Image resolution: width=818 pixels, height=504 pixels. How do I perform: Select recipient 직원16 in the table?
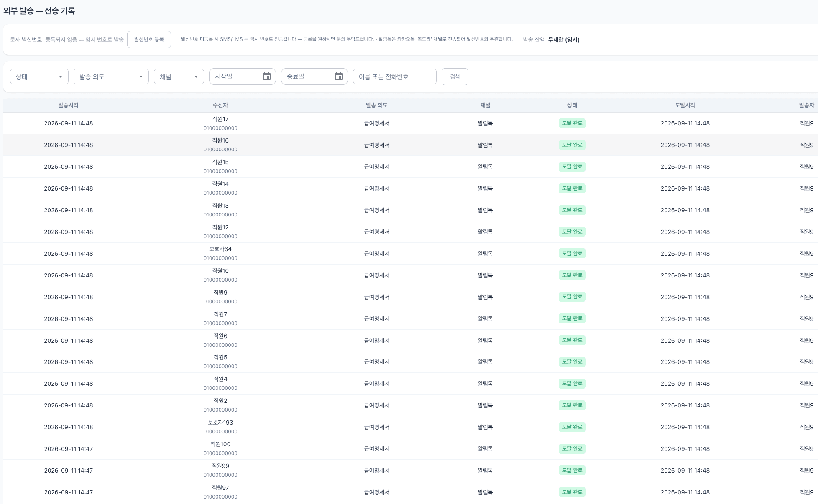pos(220,140)
